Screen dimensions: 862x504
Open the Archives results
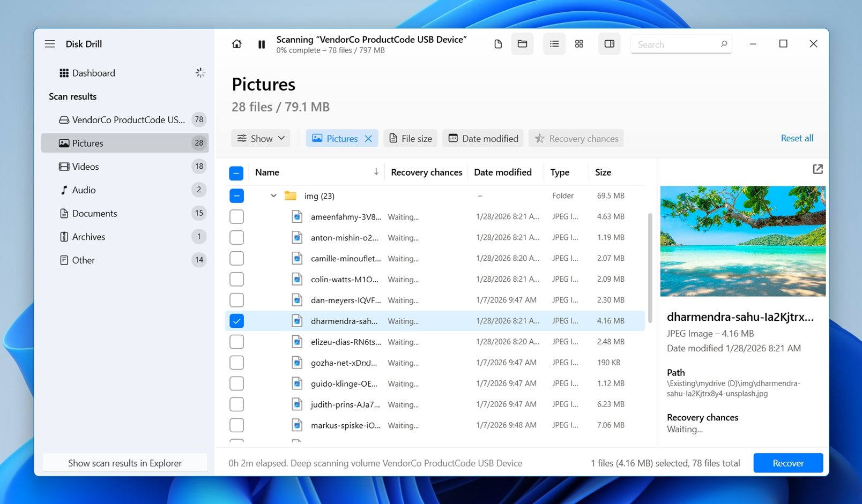pos(88,236)
